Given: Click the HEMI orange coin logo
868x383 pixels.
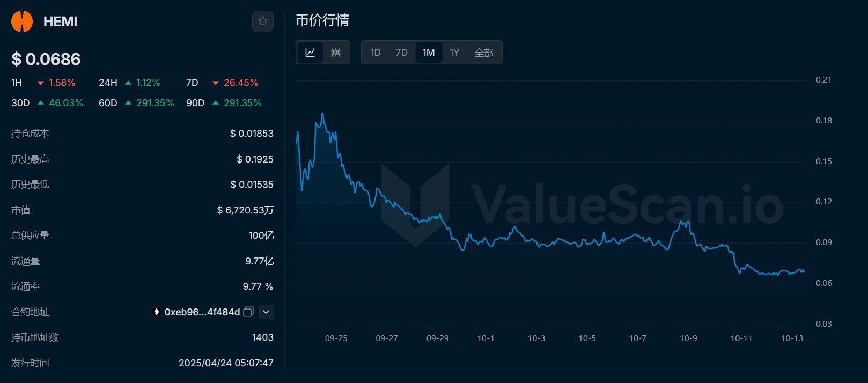Looking at the screenshot, I should click(22, 21).
